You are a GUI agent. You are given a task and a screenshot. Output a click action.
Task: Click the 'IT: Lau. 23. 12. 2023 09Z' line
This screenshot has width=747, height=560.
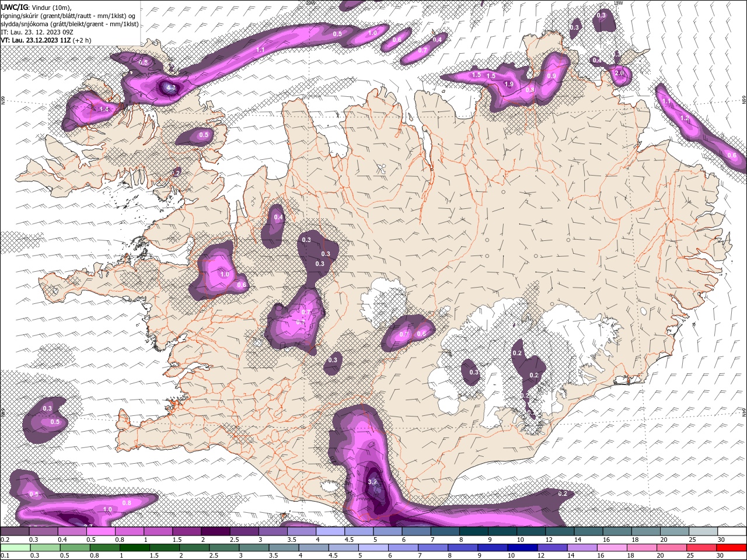(36, 32)
